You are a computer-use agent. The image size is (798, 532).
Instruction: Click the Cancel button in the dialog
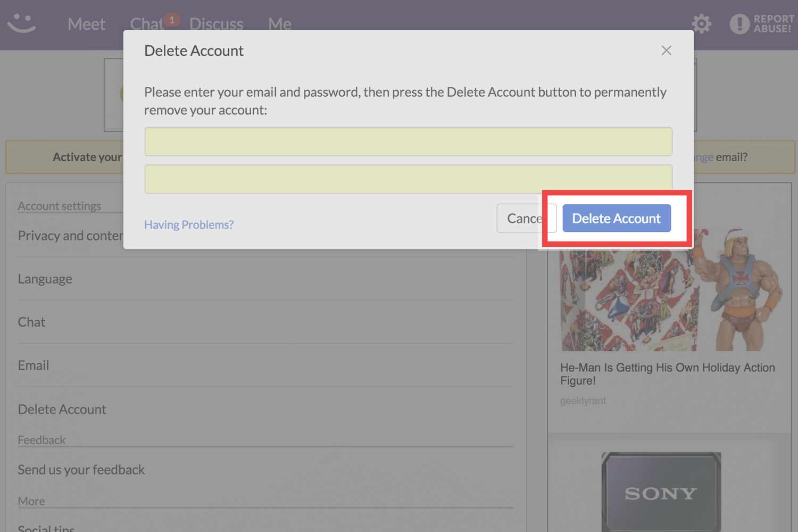[521, 219]
